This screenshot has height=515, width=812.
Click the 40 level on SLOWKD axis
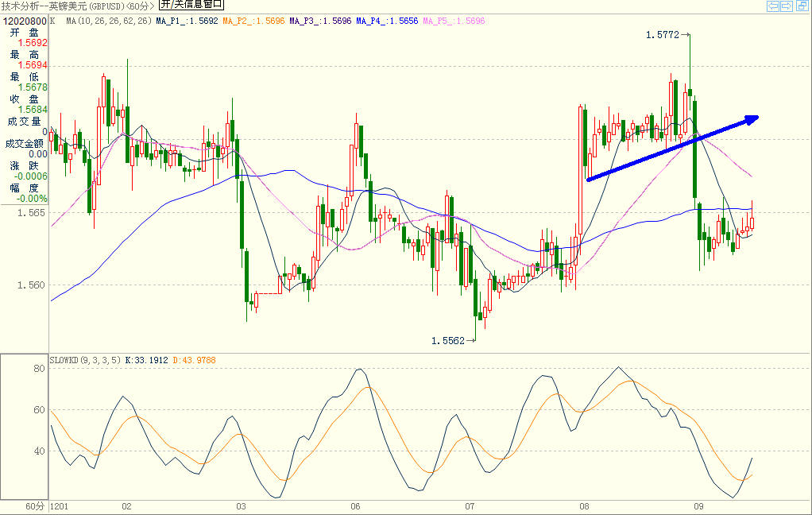pos(40,451)
